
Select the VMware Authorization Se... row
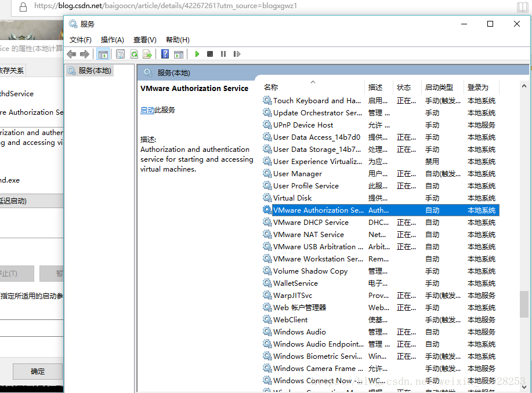[x=381, y=210]
